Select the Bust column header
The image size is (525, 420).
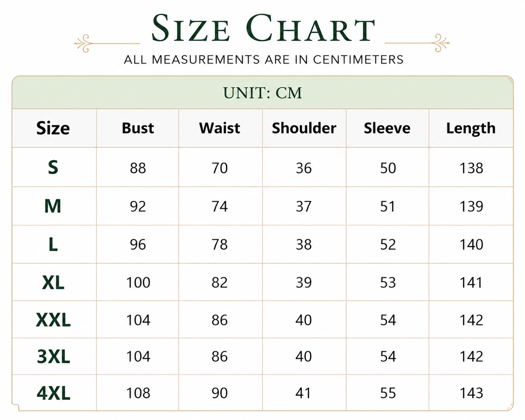coord(138,128)
